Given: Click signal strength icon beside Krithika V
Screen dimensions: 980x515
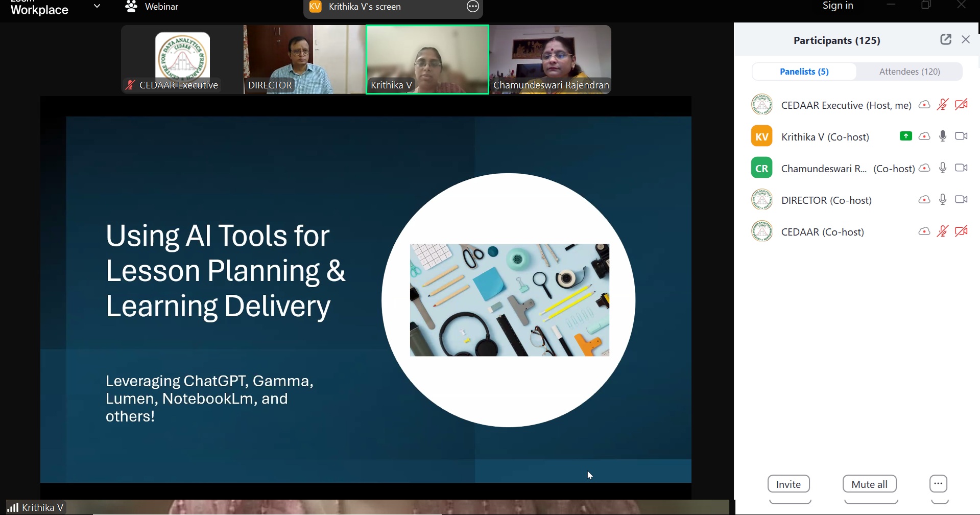Looking at the screenshot, I should coord(13,507).
